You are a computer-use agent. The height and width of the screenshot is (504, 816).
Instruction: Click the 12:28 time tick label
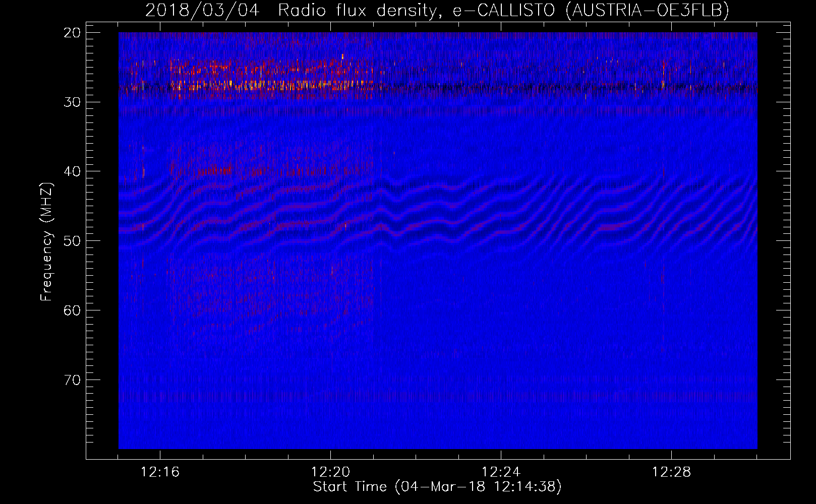(671, 472)
